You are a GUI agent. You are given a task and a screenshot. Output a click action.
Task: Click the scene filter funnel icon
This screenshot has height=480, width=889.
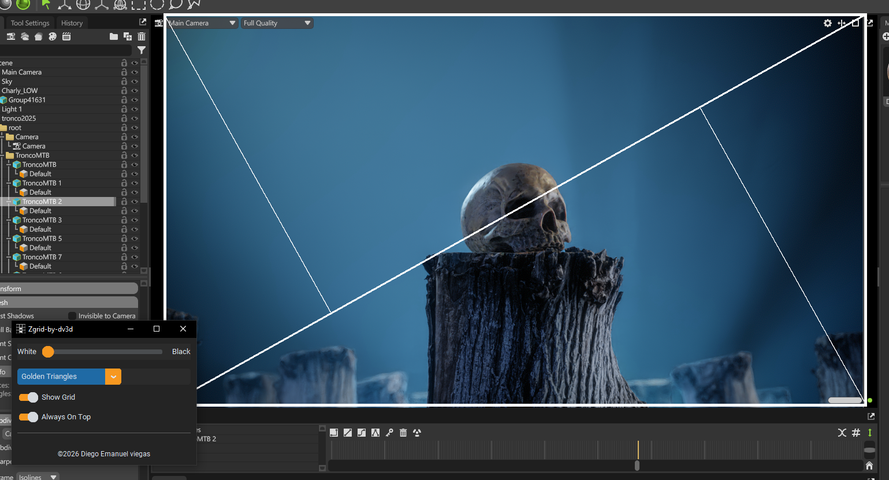click(x=141, y=50)
